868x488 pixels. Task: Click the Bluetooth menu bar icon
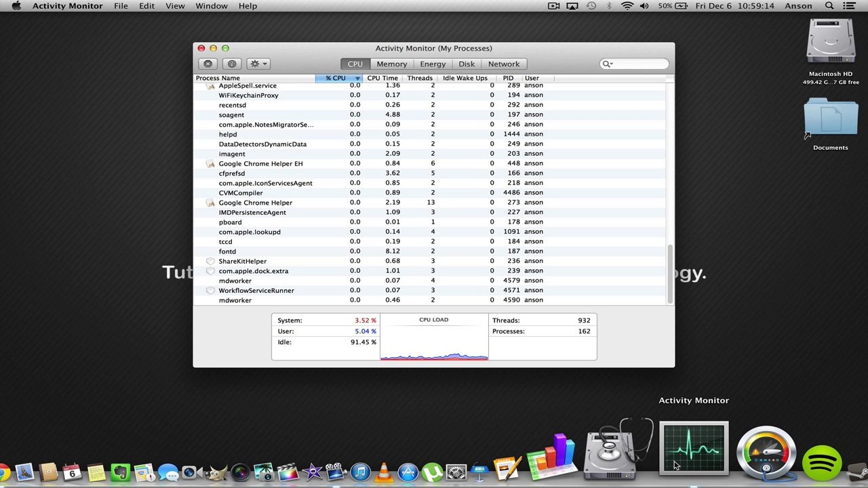click(609, 6)
